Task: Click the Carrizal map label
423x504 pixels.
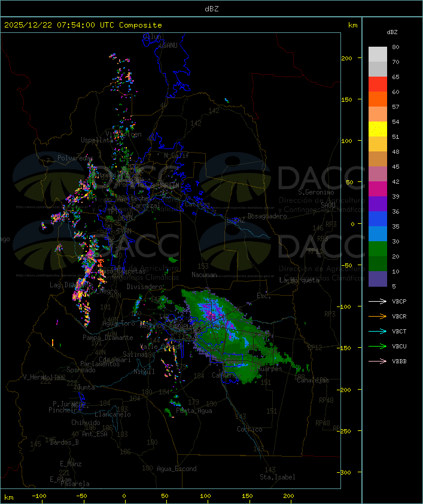Action: (x=146, y=205)
